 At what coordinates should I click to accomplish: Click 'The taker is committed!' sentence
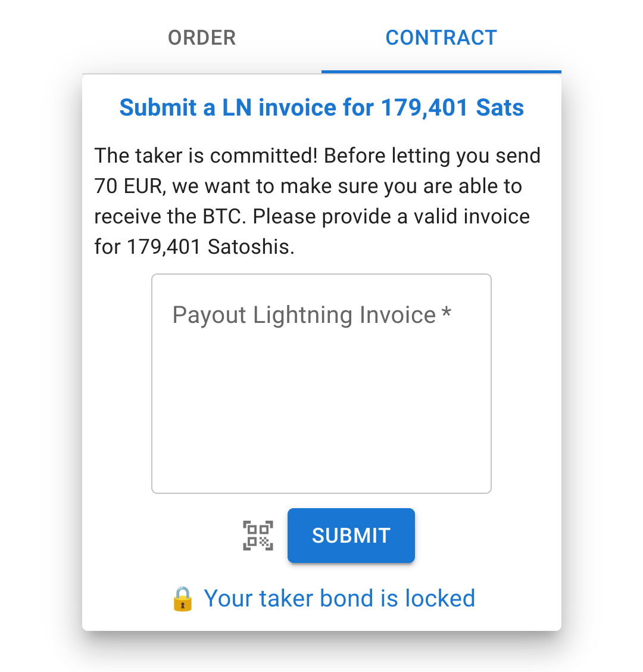point(206,156)
